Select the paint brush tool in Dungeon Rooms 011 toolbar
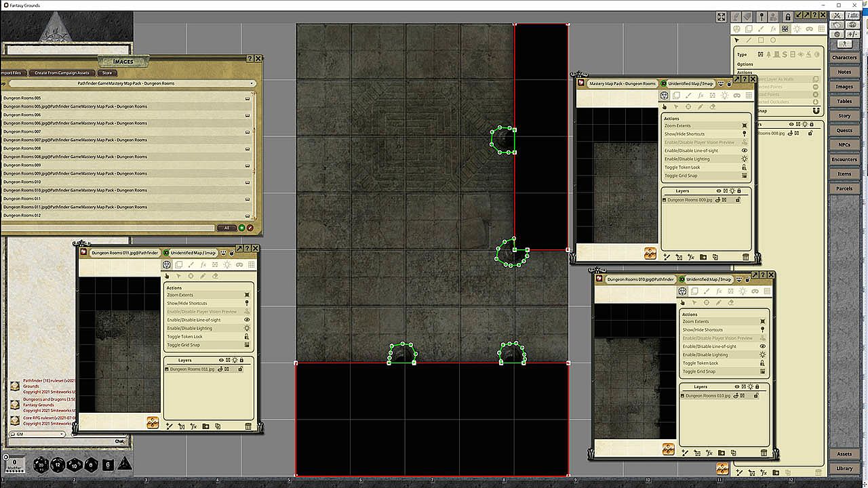868x488 pixels. [191, 265]
